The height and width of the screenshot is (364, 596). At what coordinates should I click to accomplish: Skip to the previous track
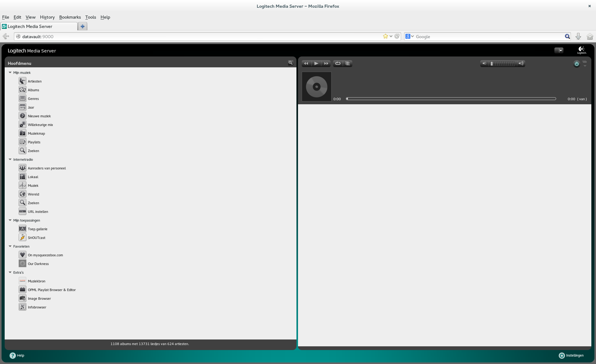coord(306,63)
